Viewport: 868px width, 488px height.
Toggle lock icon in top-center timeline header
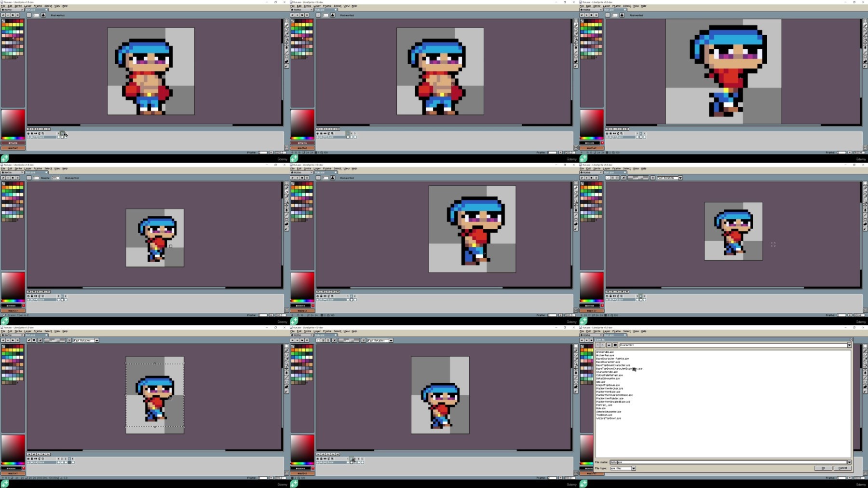(321, 133)
